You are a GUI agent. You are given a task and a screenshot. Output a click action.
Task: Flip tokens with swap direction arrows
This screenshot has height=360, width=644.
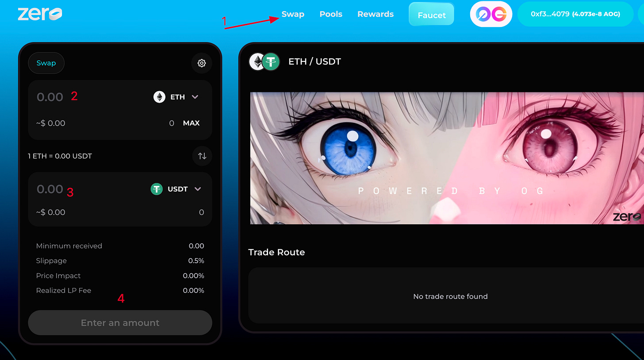(x=202, y=156)
